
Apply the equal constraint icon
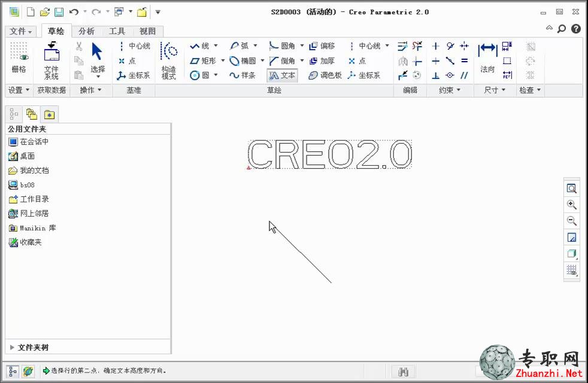pyautogui.click(x=464, y=60)
